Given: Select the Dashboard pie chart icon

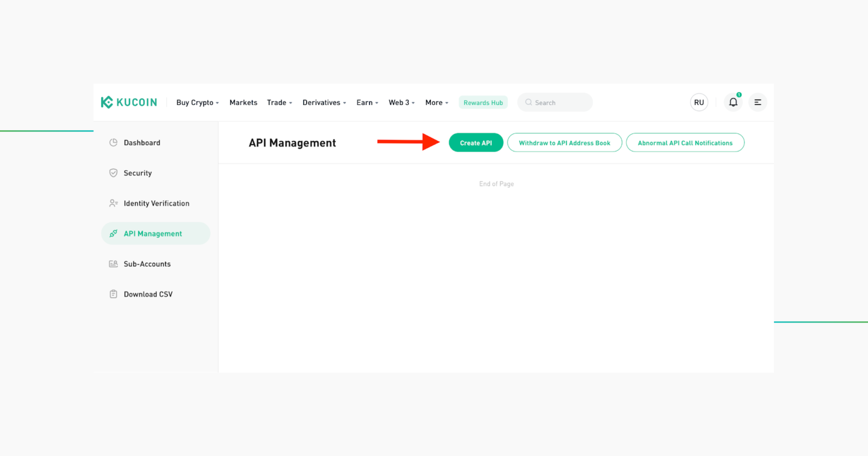Looking at the screenshot, I should click(113, 142).
